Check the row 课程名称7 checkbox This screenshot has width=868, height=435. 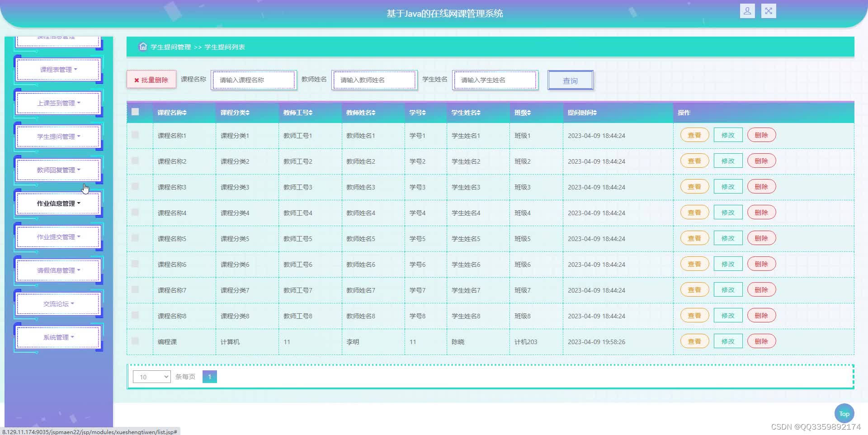click(x=135, y=289)
